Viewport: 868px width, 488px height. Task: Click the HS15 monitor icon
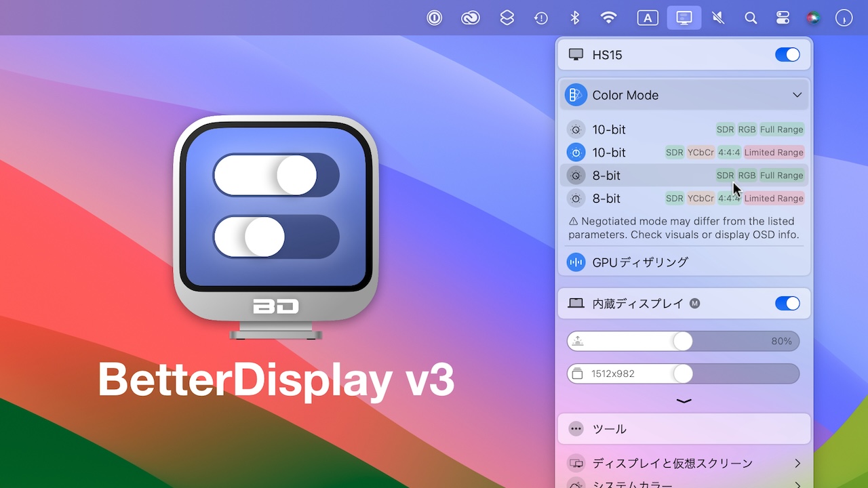pos(576,54)
